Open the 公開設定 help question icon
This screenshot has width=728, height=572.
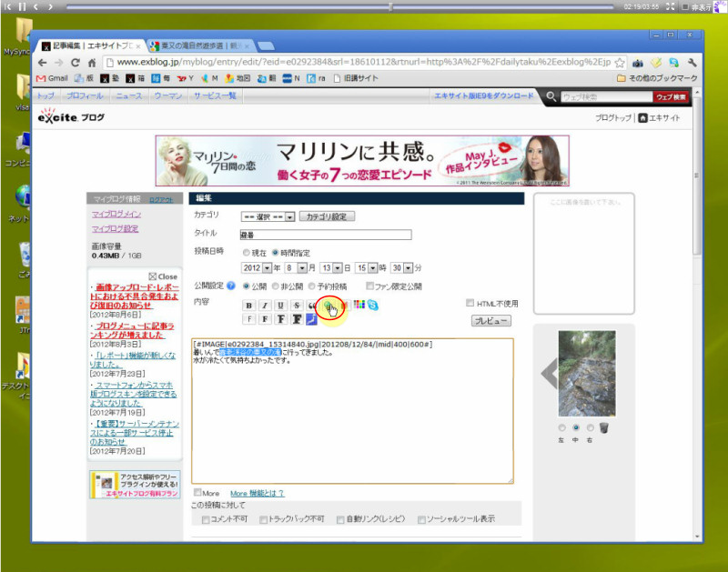click(231, 286)
